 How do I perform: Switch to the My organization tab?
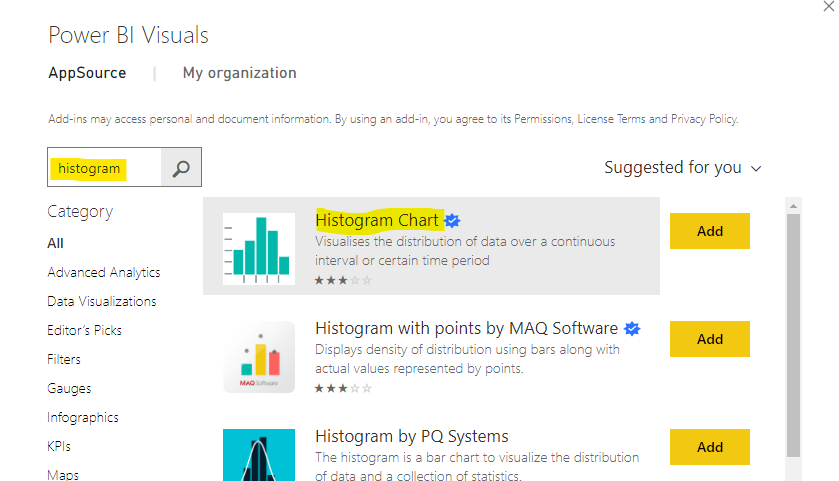239,73
